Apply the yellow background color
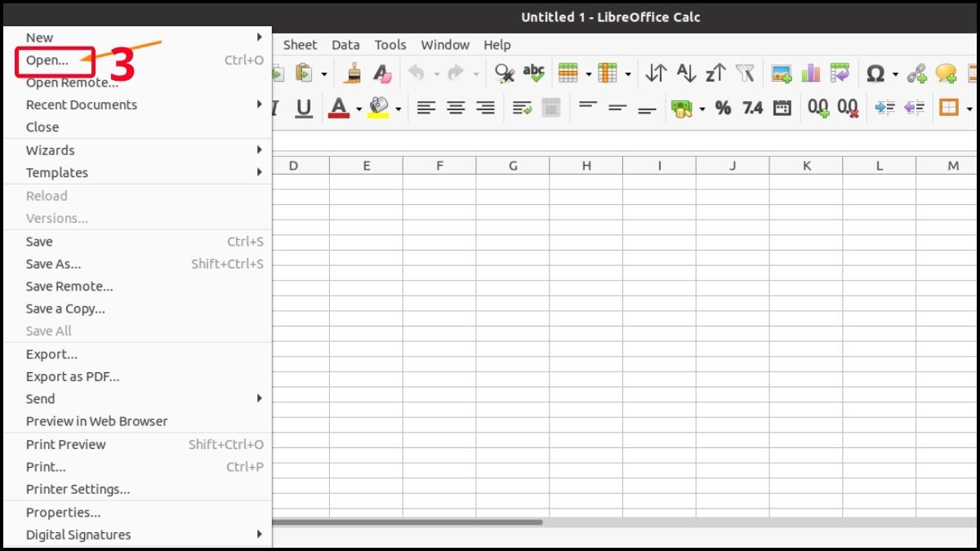Viewport: 980px width, 551px height. (378, 107)
